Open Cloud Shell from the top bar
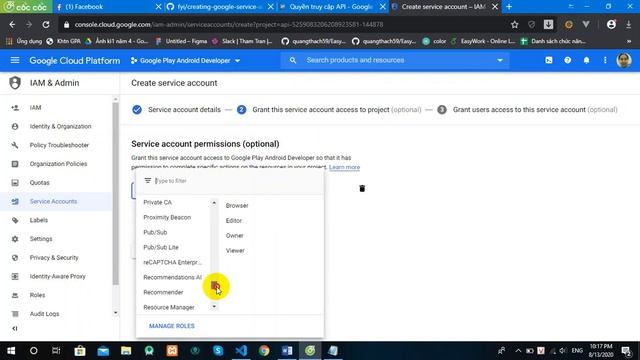This screenshot has height=360, width=640. click(549, 60)
